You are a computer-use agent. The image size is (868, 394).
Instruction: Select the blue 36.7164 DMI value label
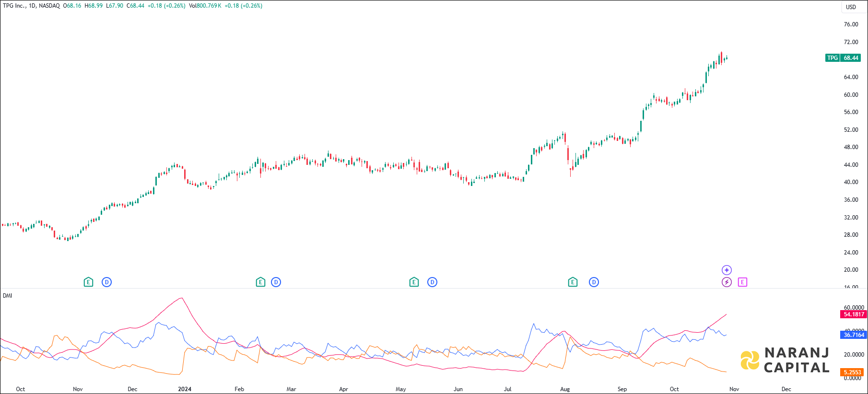tap(854, 335)
